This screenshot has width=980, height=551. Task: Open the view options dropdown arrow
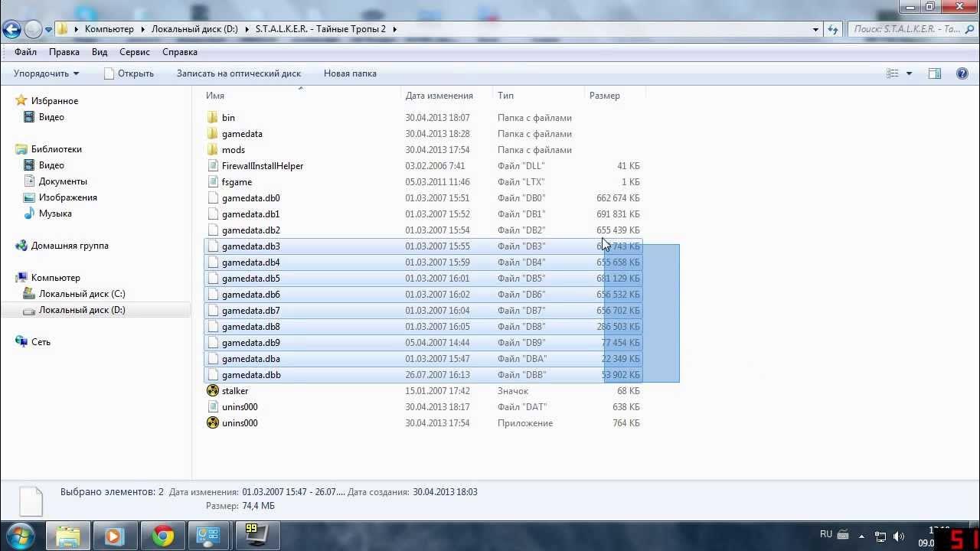tap(909, 73)
